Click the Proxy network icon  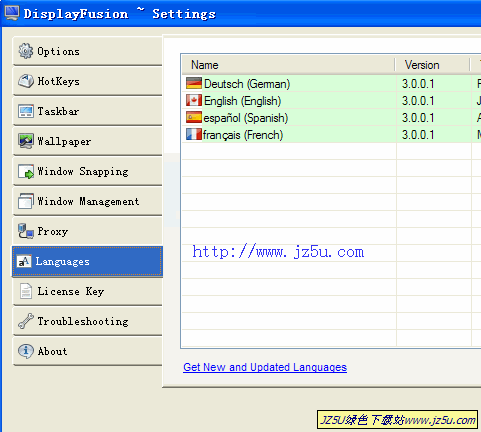point(26,231)
